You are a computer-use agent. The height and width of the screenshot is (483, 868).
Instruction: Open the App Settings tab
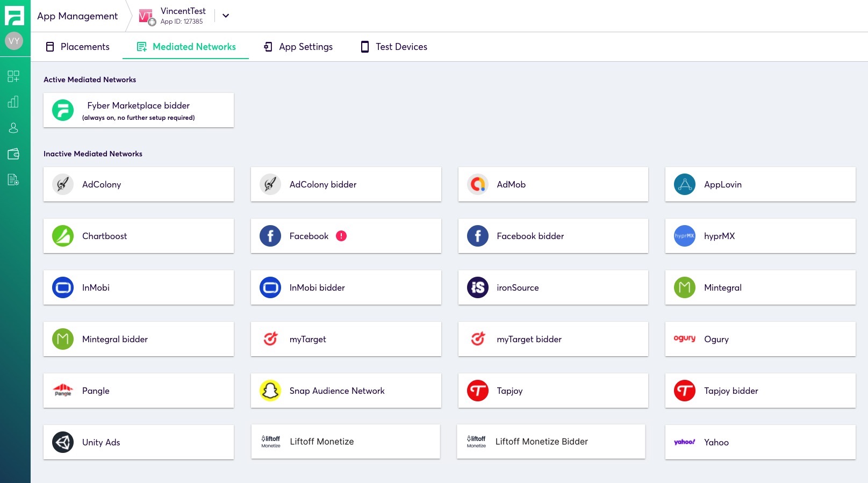tap(298, 47)
